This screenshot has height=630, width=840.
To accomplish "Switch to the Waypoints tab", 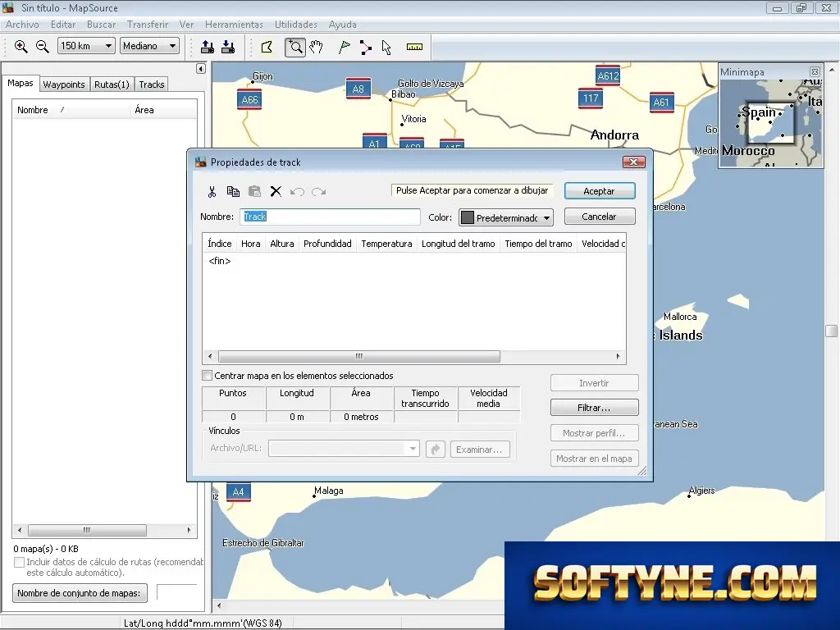I will [64, 84].
